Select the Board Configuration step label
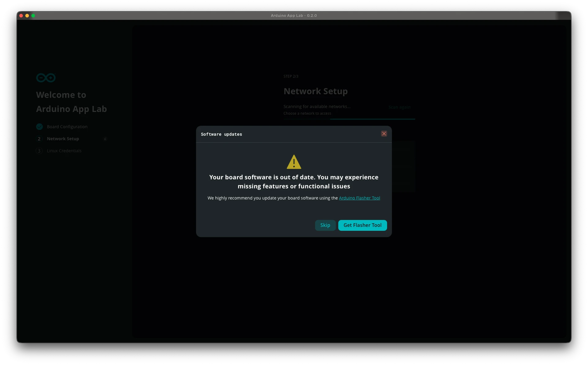 (x=67, y=127)
